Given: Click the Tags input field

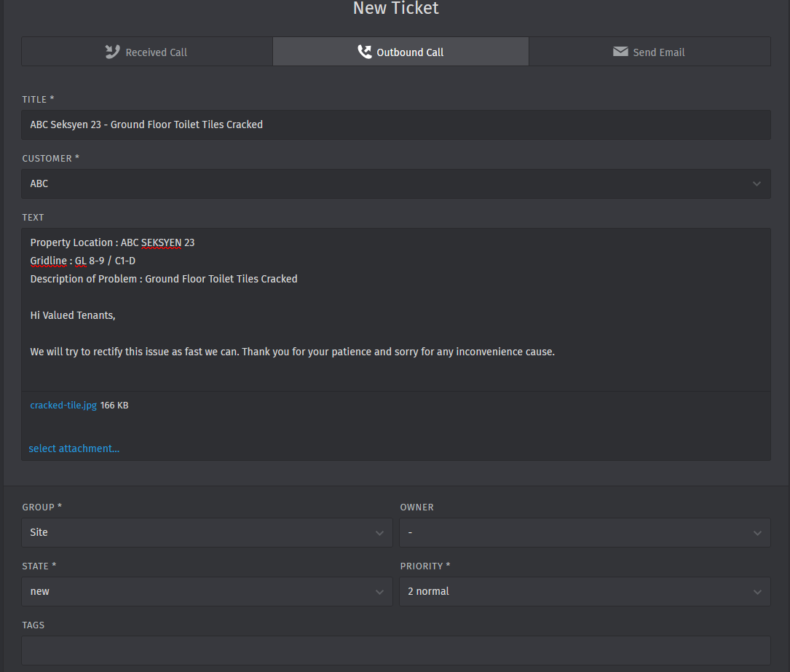Looking at the screenshot, I should coord(396,650).
